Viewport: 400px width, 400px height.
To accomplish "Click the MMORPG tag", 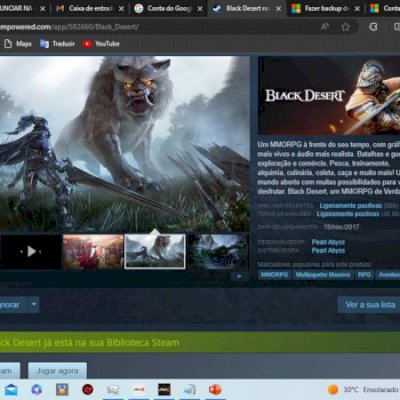I will 274,275.
